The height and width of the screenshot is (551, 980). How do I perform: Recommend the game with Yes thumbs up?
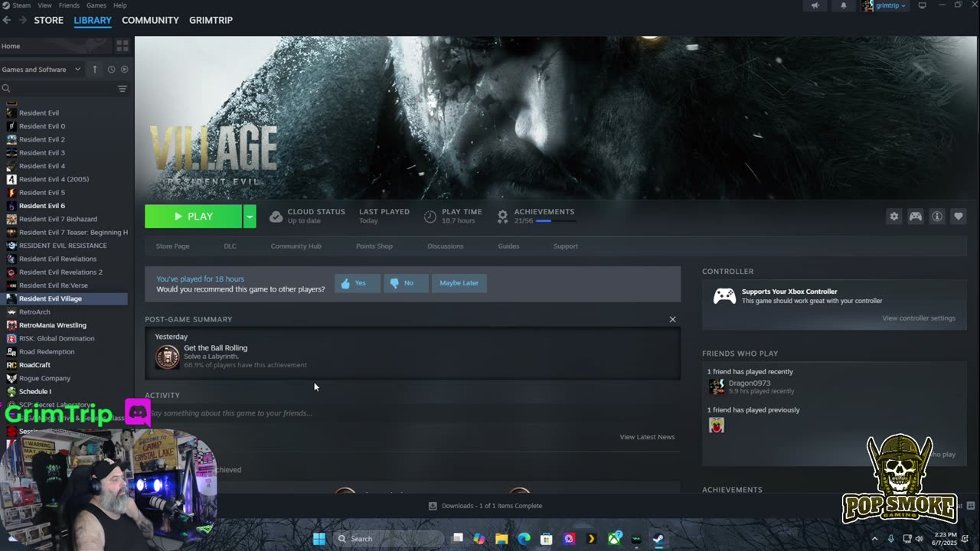point(357,283)
